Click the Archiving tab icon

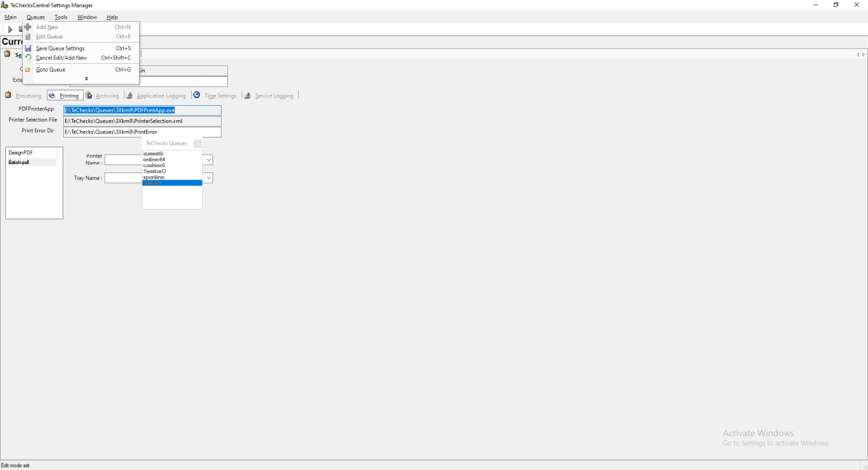click(89, 96)
